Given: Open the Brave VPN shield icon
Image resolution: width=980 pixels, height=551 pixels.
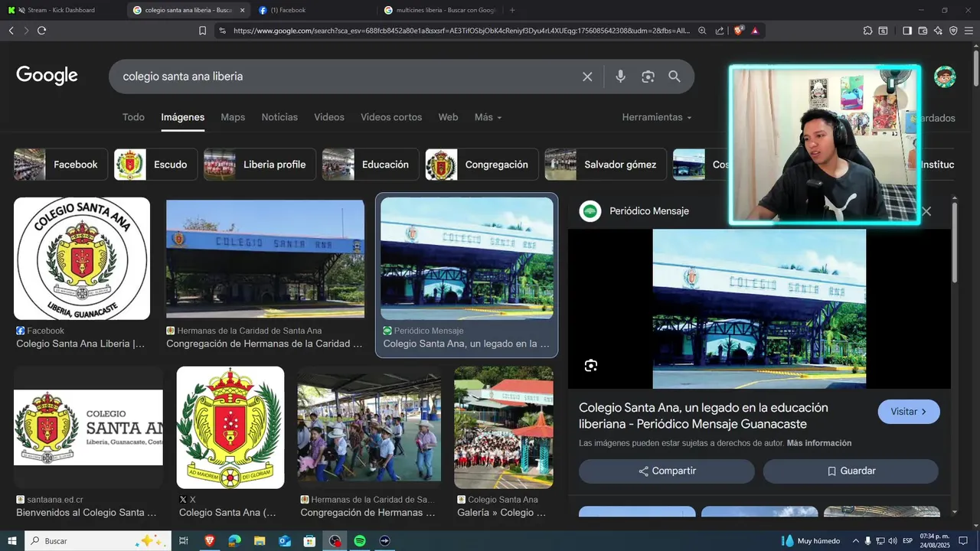Looking at the screenshot, I should 953,31.
